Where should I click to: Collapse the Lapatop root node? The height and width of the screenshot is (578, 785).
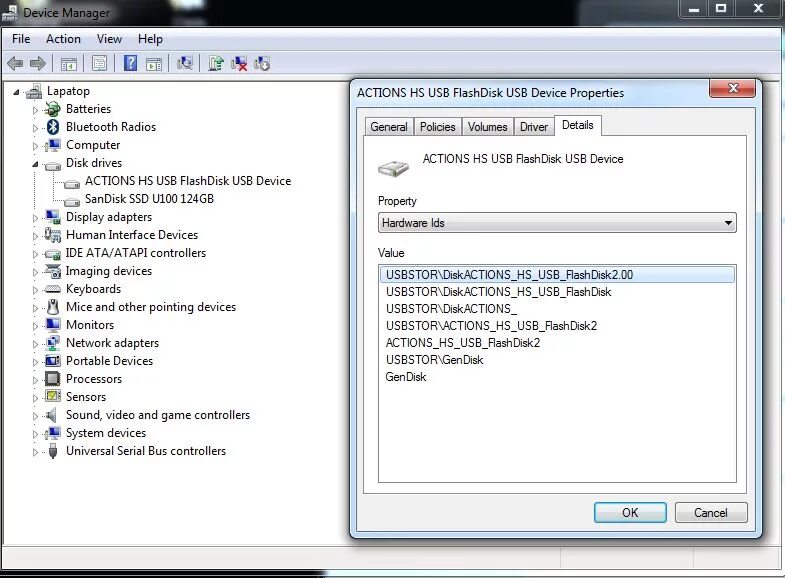[16, 92]
